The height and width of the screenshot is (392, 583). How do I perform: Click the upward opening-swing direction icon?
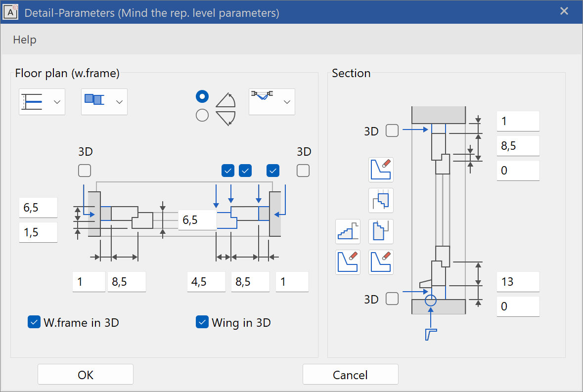pos(225,100)
